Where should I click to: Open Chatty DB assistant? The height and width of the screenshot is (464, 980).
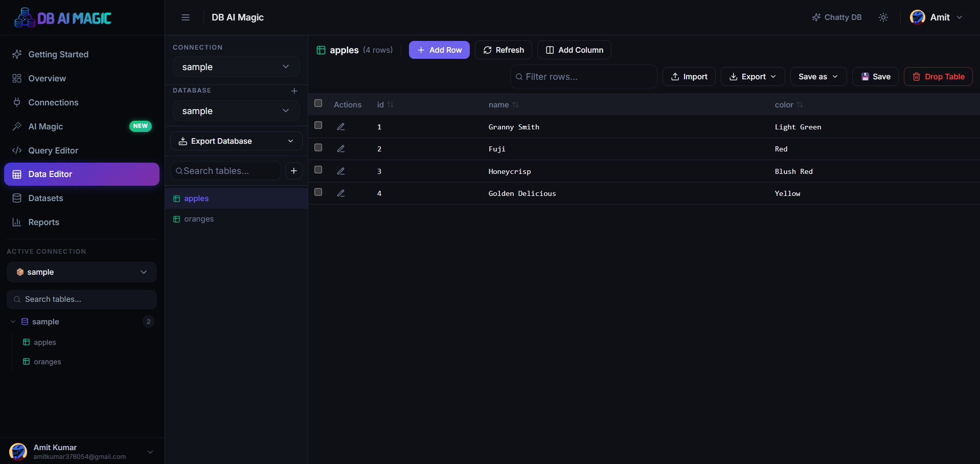point(837,17)
